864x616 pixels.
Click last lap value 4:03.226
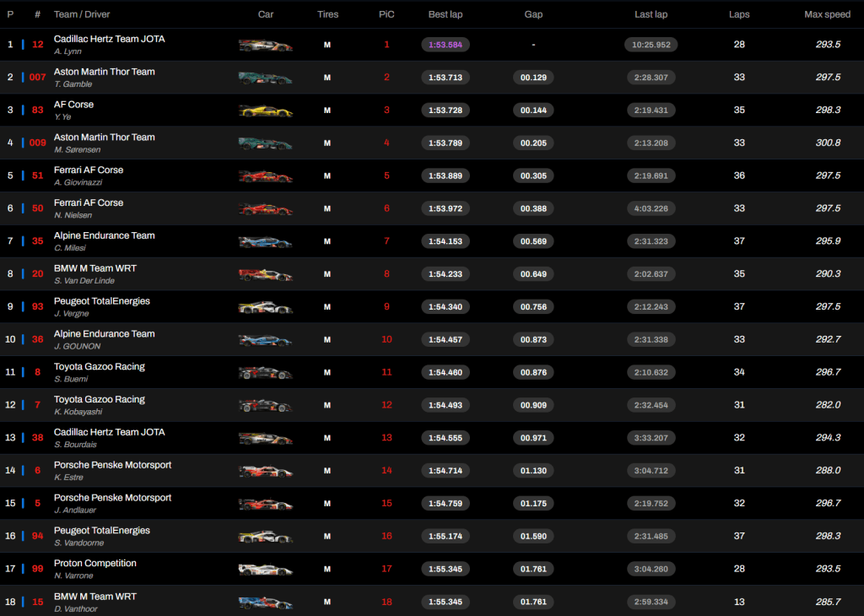pos(651,208)
